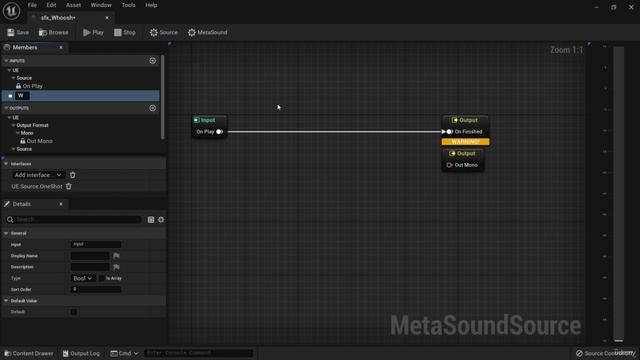The height and width of the screenshot is (360, 640).
Task: Toggle the Default value checkbox
Action: click(73, 312)
